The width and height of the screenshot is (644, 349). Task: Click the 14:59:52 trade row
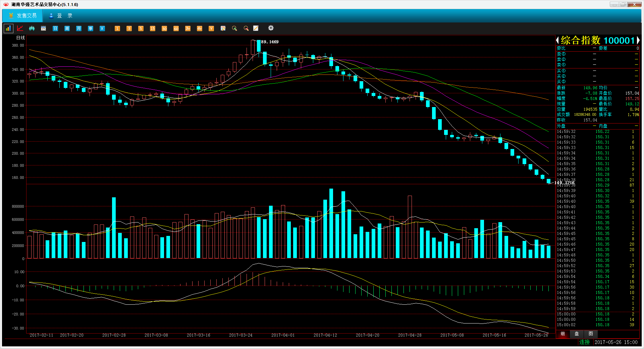pyautogui.click(x=598, y=266)
